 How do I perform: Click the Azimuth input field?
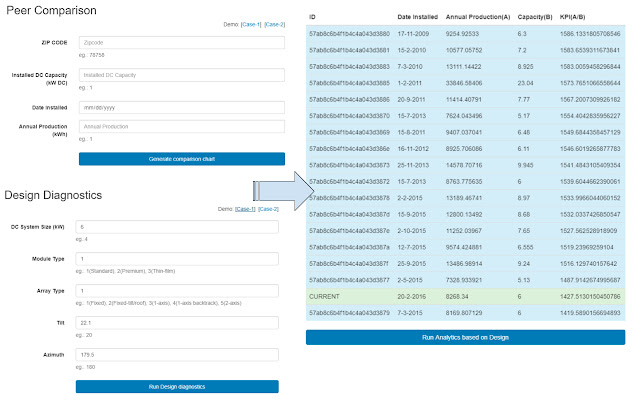(x=176, y=354)
